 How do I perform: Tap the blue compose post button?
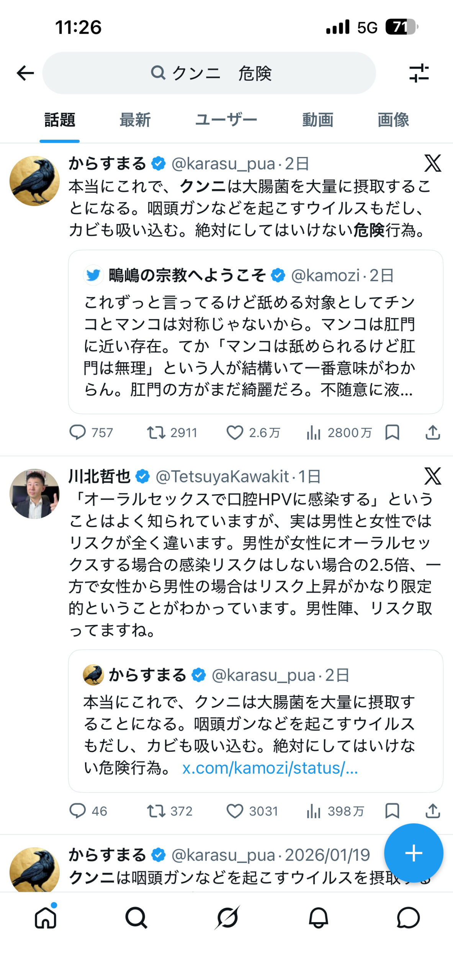(414, 853)
